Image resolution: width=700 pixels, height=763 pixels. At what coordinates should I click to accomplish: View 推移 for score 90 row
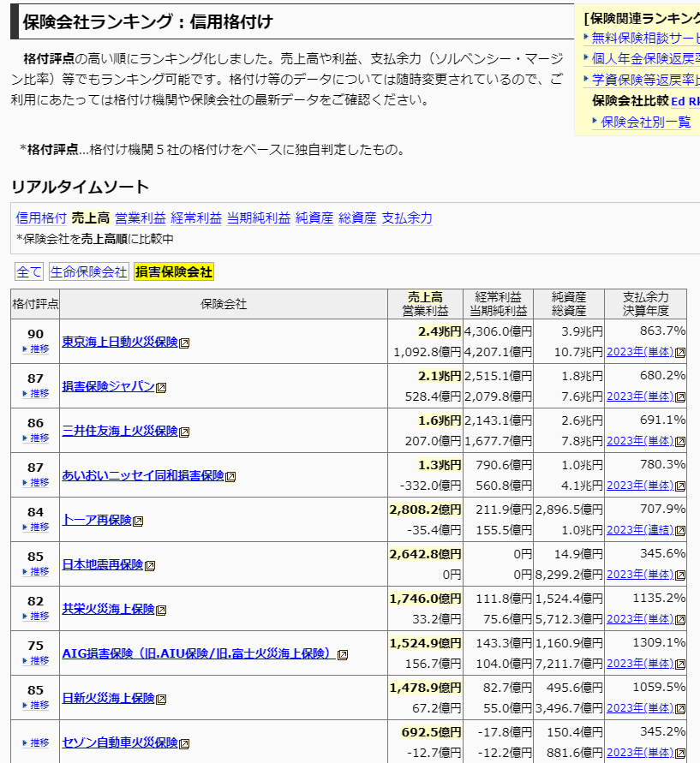click(x=36, y=349)
